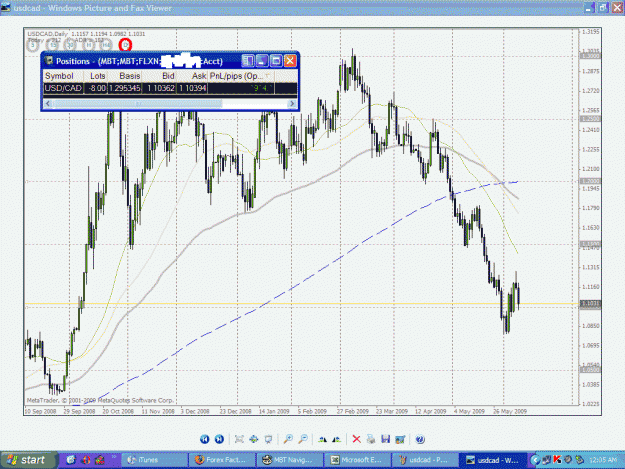The image size is (625, 469).
Task: Rotate the image clockwise
Action: coord(322,439)
